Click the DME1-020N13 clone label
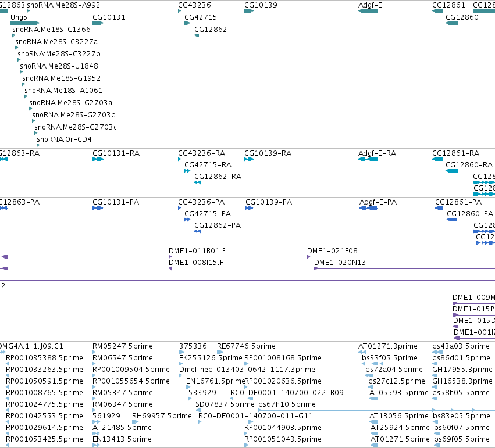The height and width of the screenshot is (448, 495). click(340, 263)
